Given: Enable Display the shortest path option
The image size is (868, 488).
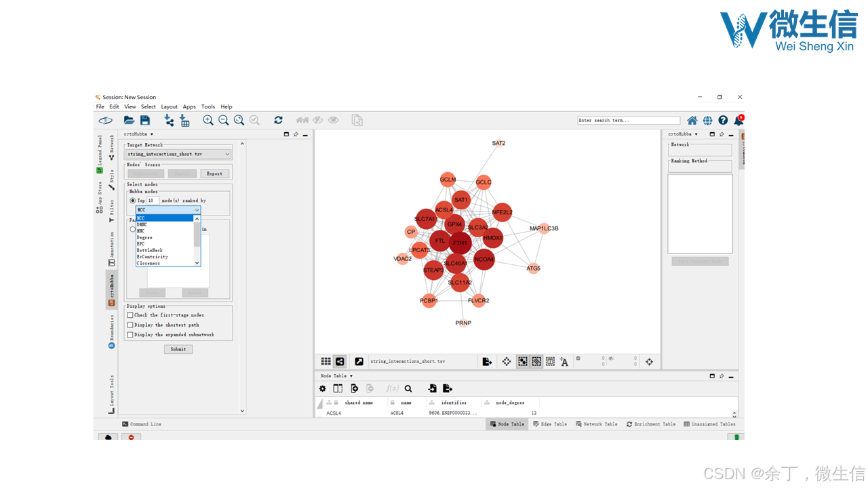Looking at the screenshot, I should click(130, 325).
